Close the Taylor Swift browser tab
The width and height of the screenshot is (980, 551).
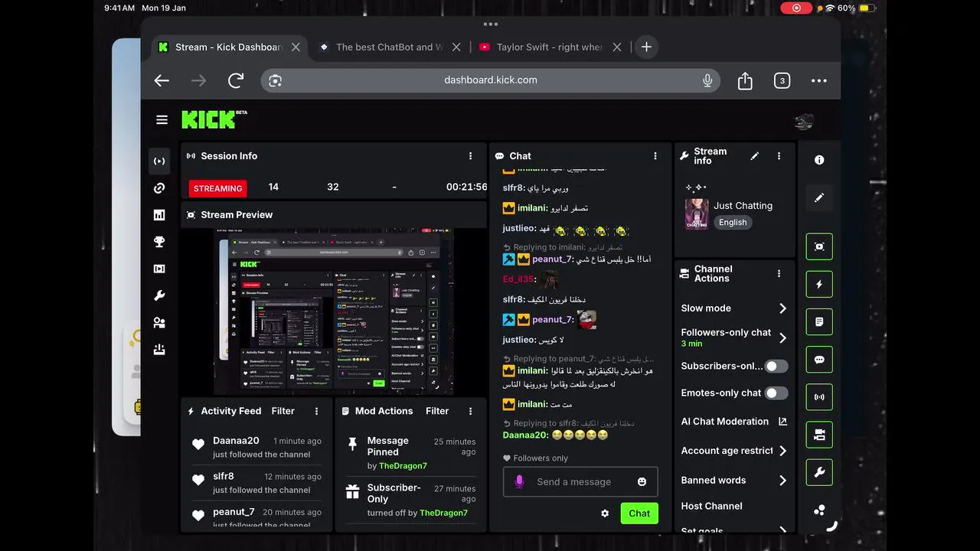tap(617, 47)
